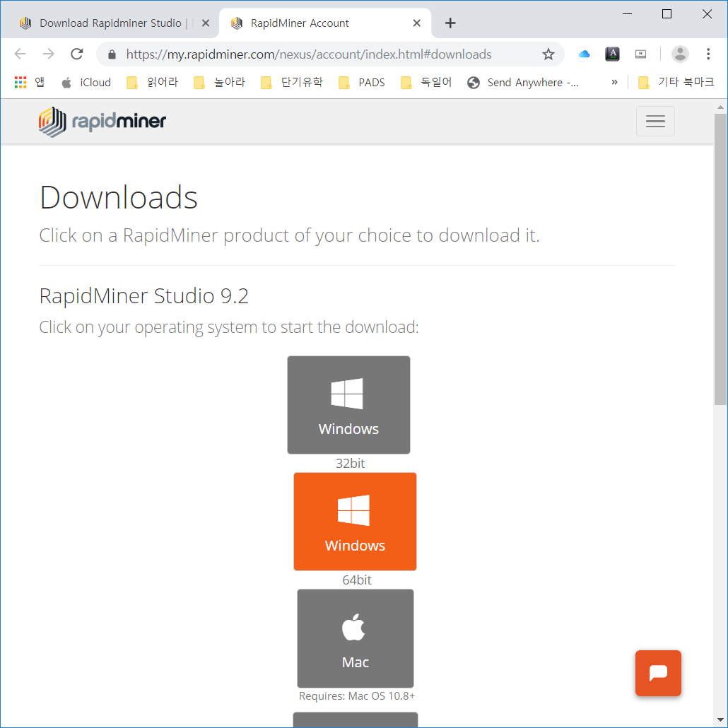Open the Apps shortcut in bookmarks bar
Screen dimensions: 728x728
[30, 82]
